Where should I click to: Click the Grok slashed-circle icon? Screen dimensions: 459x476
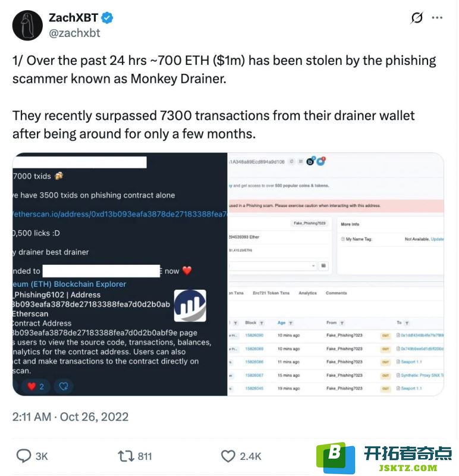(x=417, y=18)
